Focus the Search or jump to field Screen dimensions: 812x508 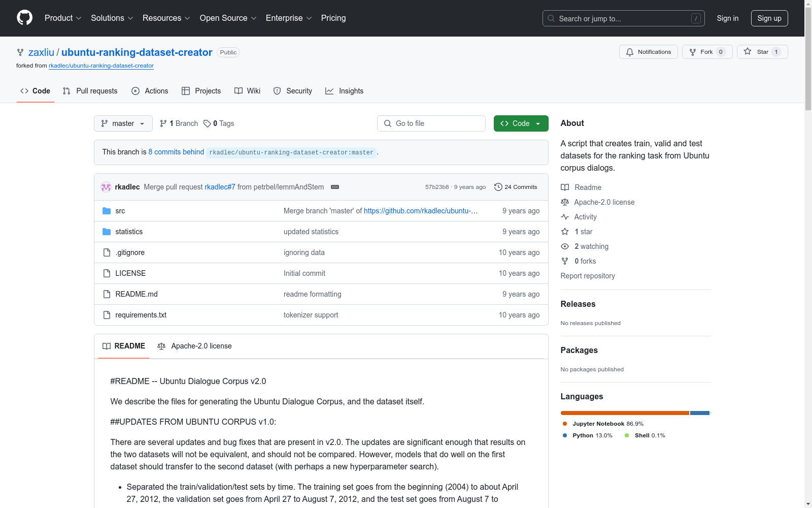(x=624, y=18)
